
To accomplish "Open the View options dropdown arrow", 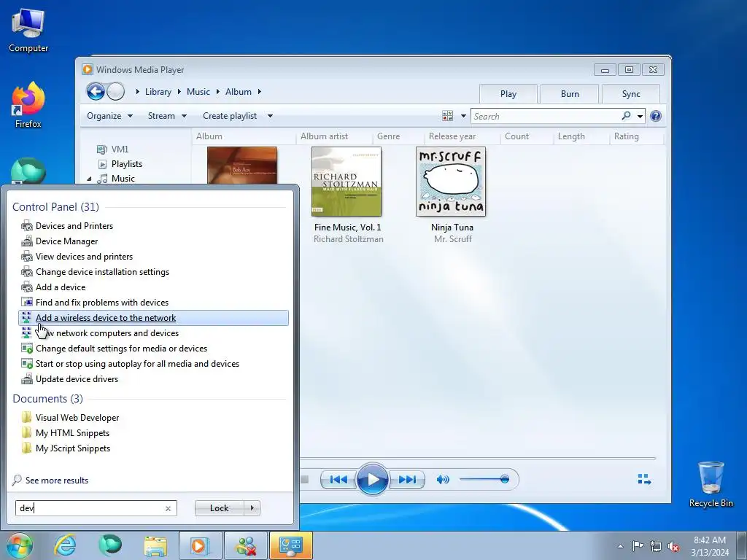I will tap(463, 116).
